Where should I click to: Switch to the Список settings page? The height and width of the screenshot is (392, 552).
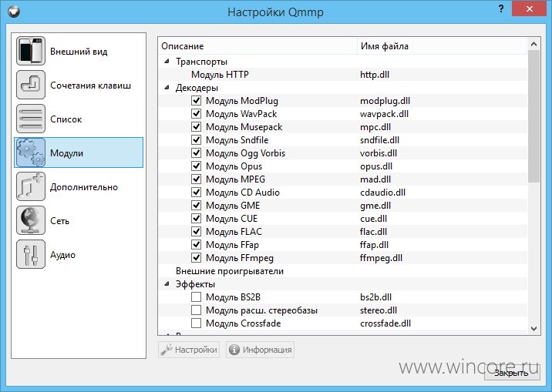tap(79, 119)
